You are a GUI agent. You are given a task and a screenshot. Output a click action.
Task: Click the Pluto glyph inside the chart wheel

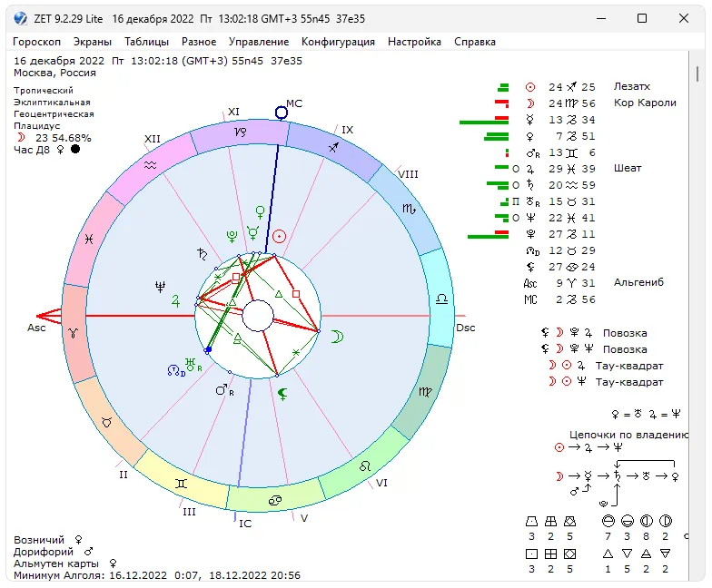pos(232,236)
